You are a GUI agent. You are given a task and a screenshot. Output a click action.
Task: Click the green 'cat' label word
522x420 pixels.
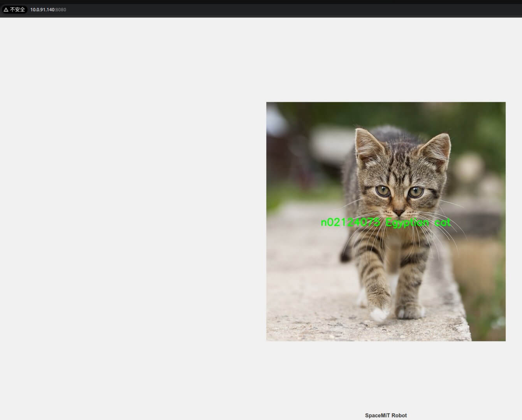pyautogui.click(x=442, y=222)
